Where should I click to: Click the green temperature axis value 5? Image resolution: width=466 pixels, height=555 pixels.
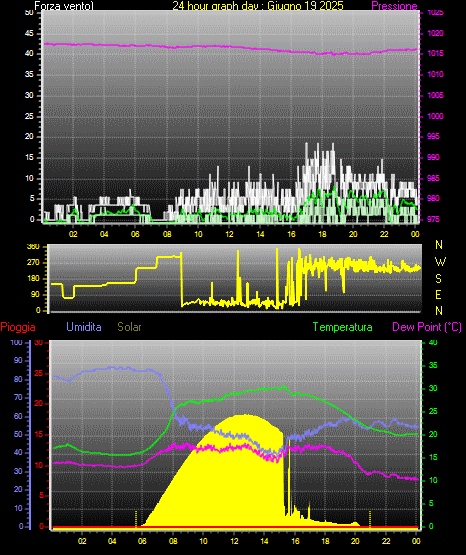[431, 503]
